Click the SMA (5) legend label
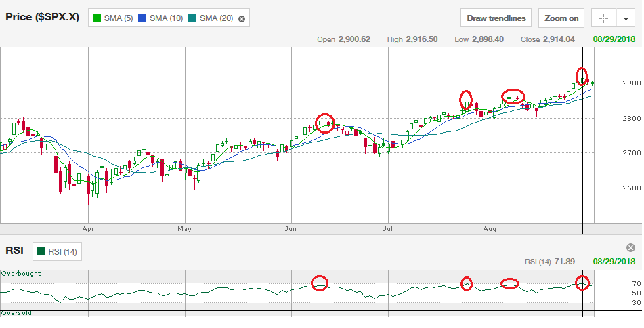Image resolution: width=644 pixels, height=328 pixels. 119,18
